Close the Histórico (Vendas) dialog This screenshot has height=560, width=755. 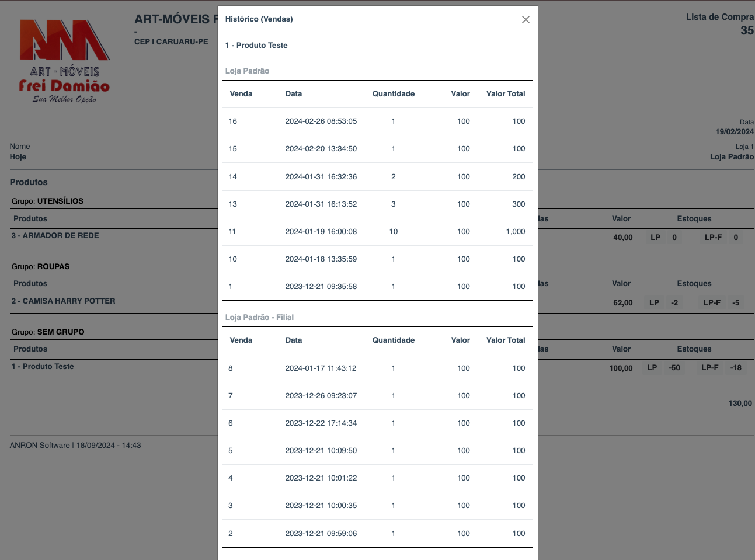click(x=526, y=20)
